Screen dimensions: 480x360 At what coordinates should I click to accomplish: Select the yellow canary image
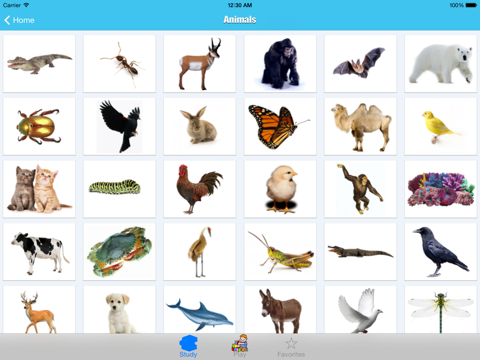[441, 126]
